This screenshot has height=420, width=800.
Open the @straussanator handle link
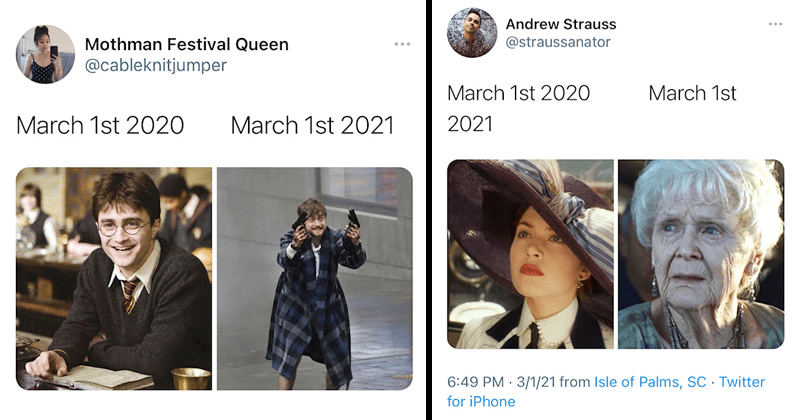pos(558,42)
